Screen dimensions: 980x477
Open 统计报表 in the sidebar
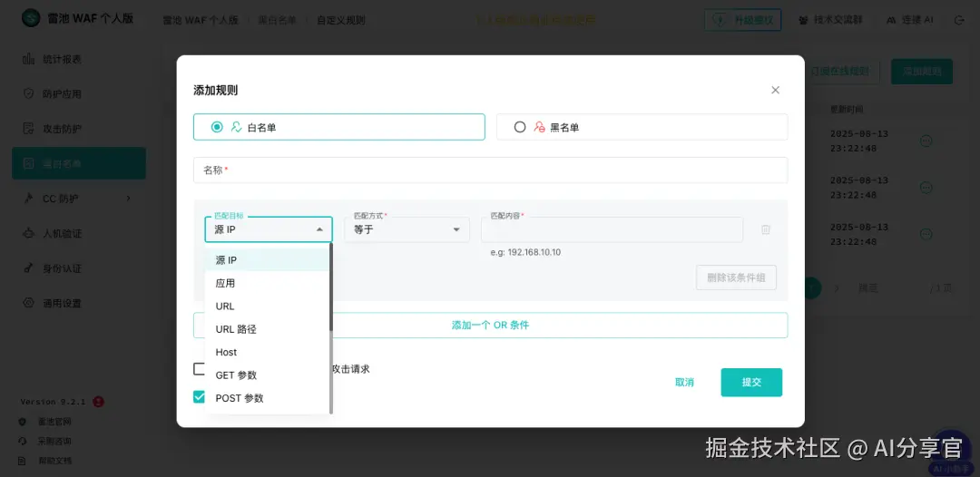(79, 59)
